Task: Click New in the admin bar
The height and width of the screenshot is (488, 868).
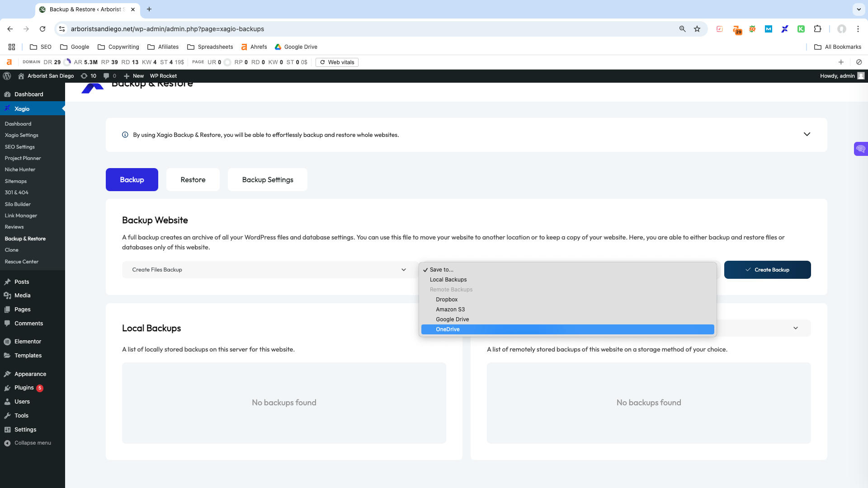Action: (x=134, y=76)
